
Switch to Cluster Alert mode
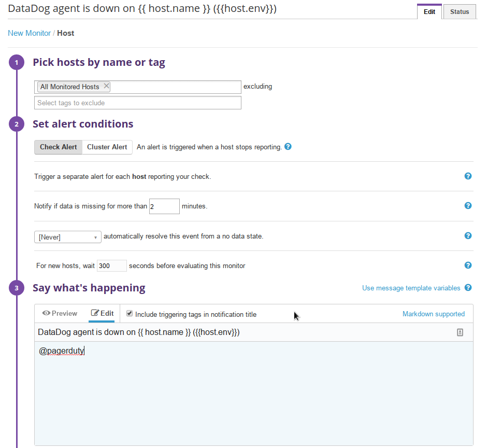tap(107, 147)
